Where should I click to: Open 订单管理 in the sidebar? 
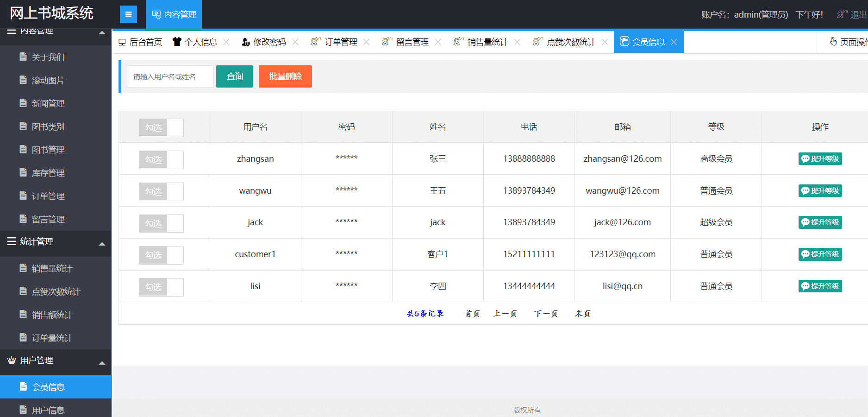56,196
